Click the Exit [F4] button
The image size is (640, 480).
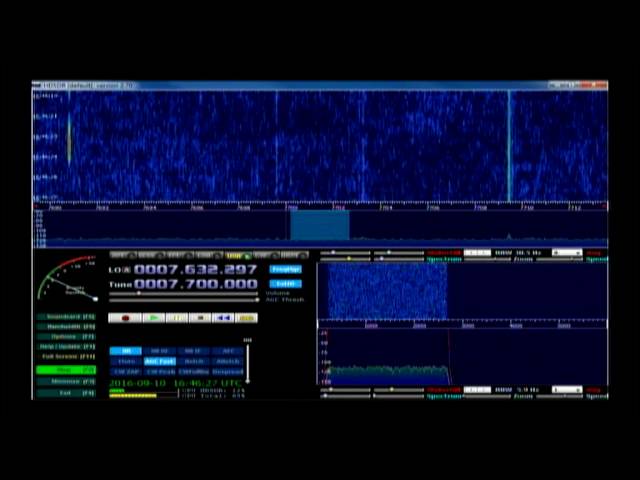click(66, 393)
